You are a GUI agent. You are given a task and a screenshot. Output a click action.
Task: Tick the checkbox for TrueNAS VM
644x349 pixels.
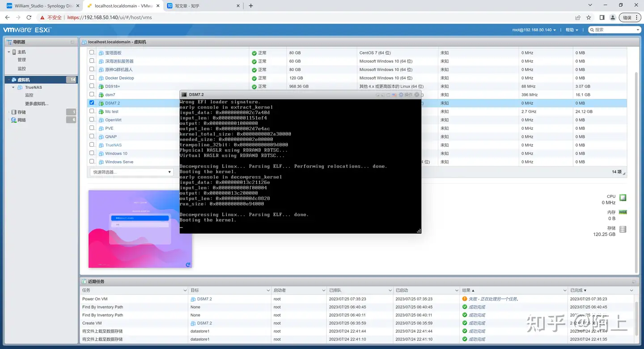[x=92, y=145]
